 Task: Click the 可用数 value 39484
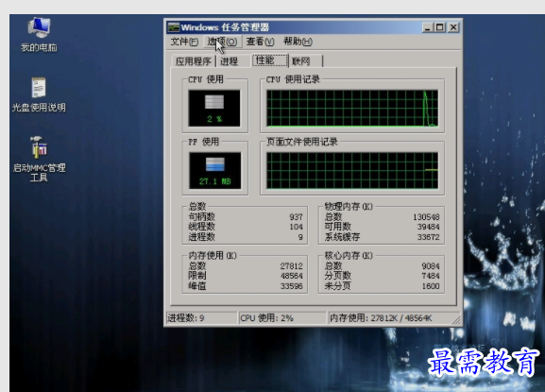pyautogui.click(x=429, y=227)
